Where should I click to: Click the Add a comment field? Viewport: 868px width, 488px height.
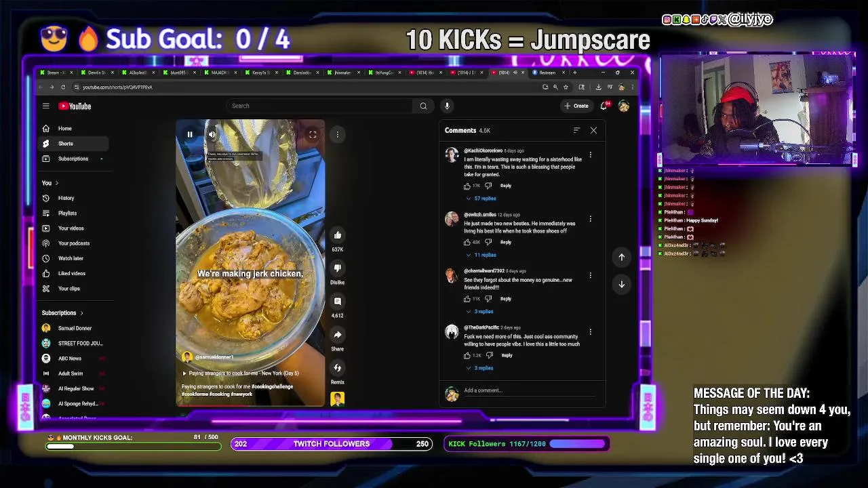[x=529, y=390]
